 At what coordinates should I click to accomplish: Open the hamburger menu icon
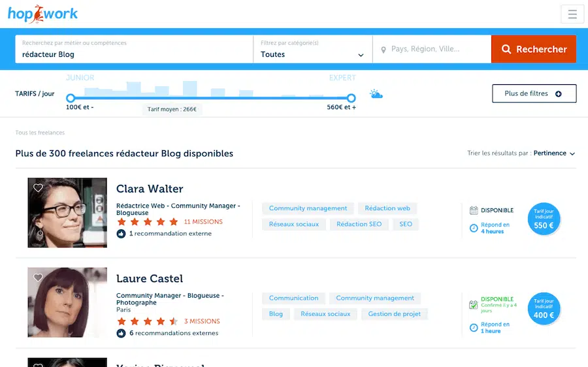click(572, 14)
